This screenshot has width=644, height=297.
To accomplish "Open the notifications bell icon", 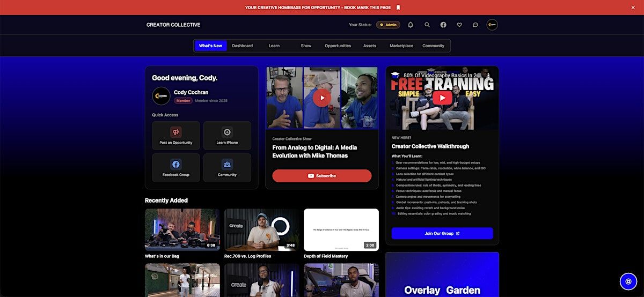I will click(x=411, y=25).
